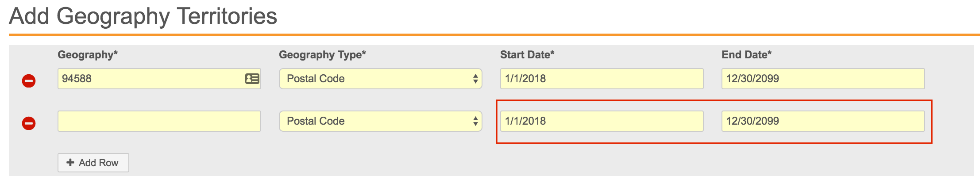Click the first row's End Date 12/30/2099 field
Viewport: 980px width, 183px height.
tap(822, 79)
